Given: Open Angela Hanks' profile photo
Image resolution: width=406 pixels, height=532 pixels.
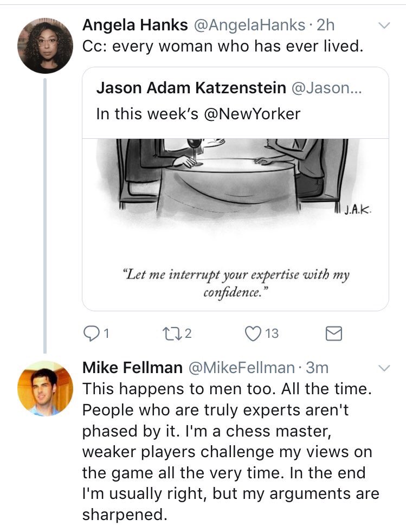Looking at the screenshot, I should [x=46, y=46].
